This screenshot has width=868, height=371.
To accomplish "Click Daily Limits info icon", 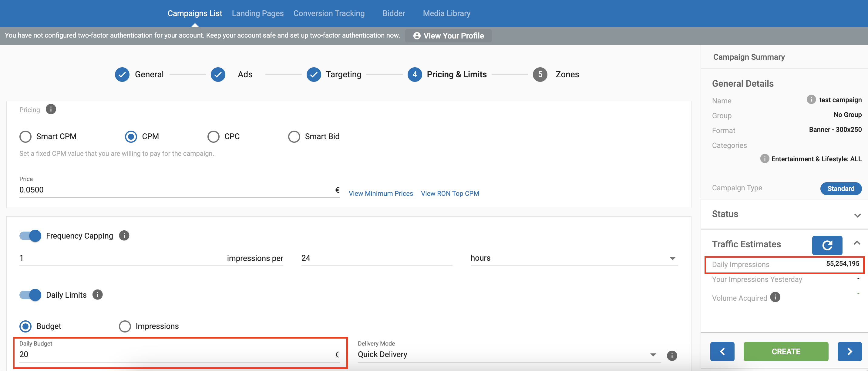I will (97, 295).
